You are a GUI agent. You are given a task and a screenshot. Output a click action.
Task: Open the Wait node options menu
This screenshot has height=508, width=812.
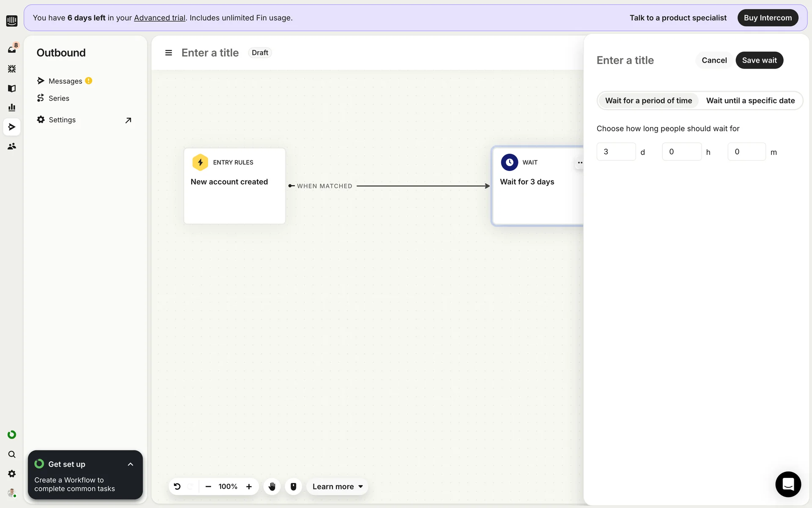(580, 163)
